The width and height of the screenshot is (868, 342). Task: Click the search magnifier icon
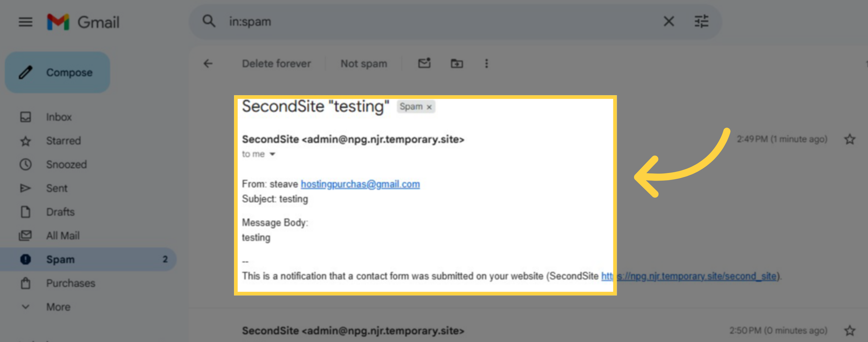click(x=209, y=21)
